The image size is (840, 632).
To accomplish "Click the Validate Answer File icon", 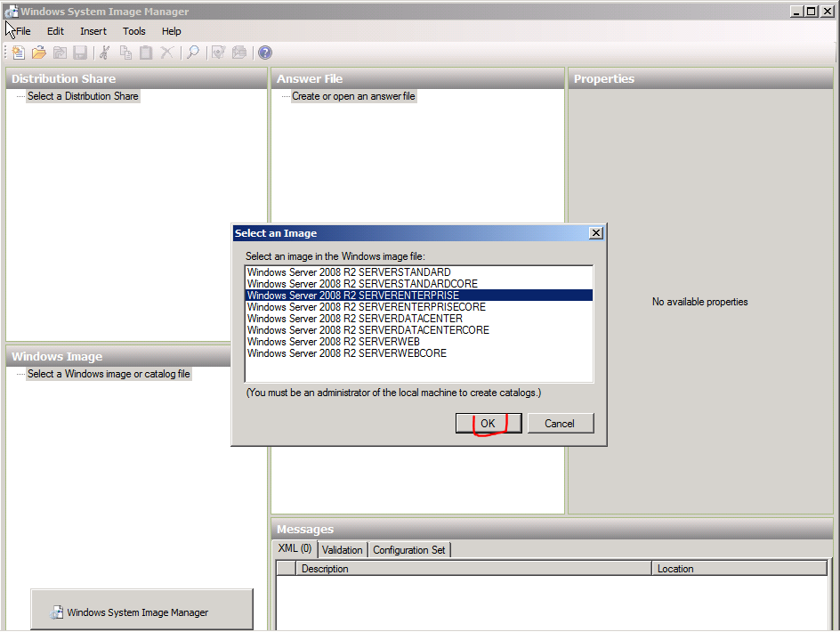I will pos(219,53).
